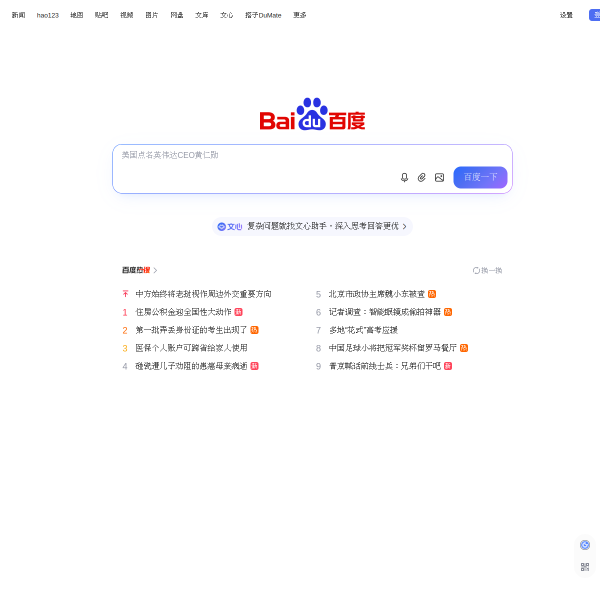Open hot item about 高考应援
Screen dimensions: 600x600
pyautogui.click(x=364, y=330)
